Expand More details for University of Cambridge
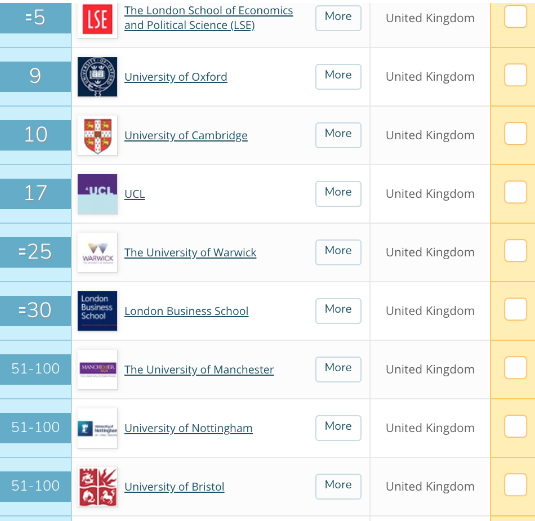 338,135
